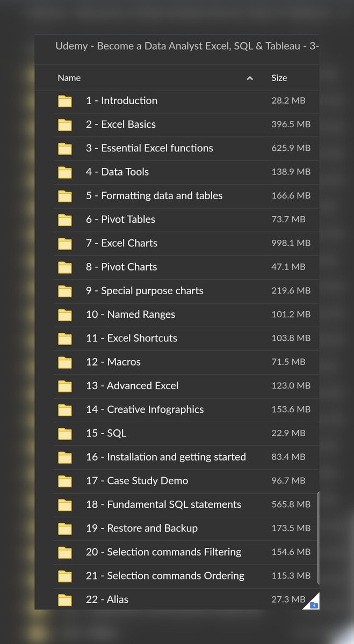Open the 11 - Excel Shortcuts folder name
Viewport: 354px width, 644px height.
click(x=132, y=338)
